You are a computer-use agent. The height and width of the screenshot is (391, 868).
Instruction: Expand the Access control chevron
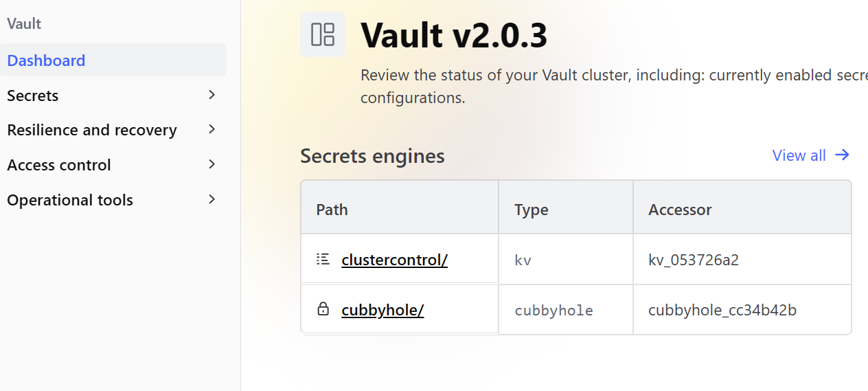(212, 164)
